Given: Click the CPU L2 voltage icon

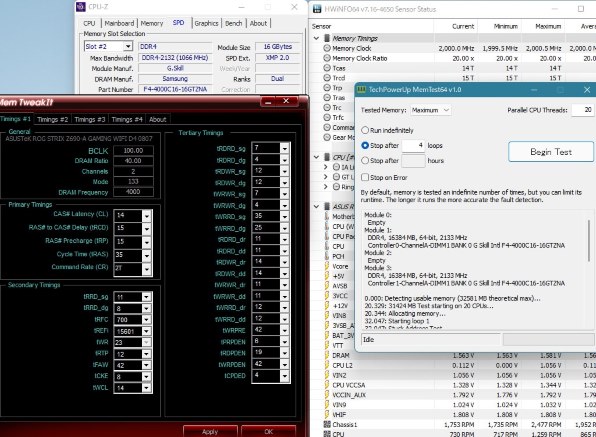Looking at the screenshot, I should click(327, 365).
